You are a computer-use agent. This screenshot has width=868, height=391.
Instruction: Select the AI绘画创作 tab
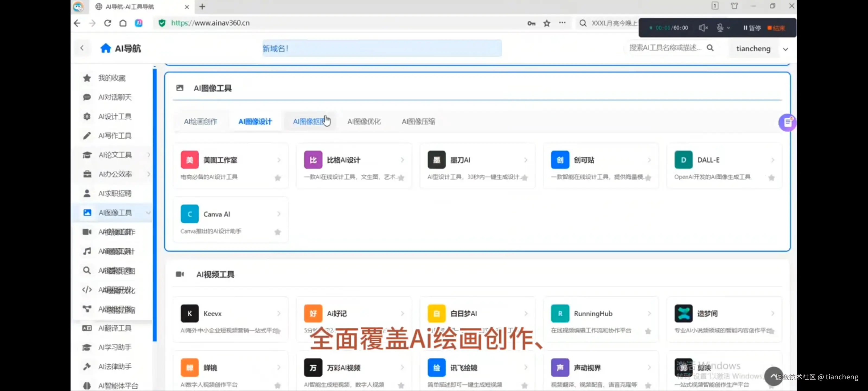click(x=200, y=121)
